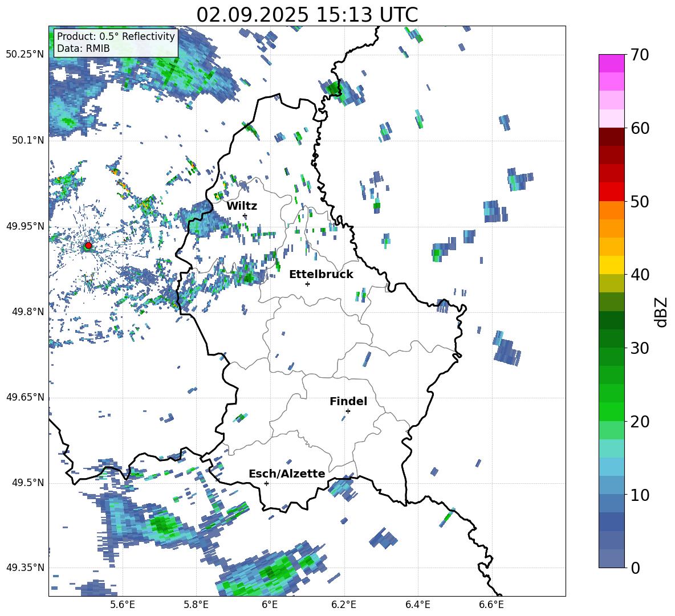675x616 pixels.
Task: Click the 49.65°N latitude label
Action: coord(25,397)
